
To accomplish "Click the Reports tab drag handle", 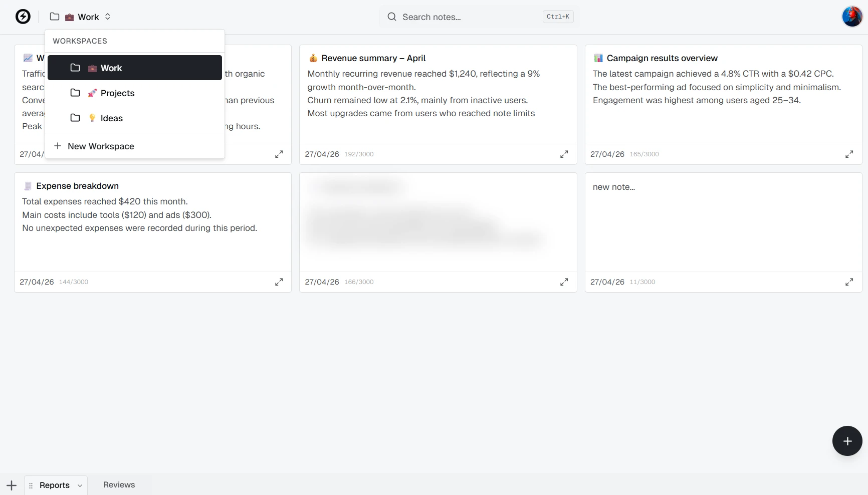I will (31, 485).
